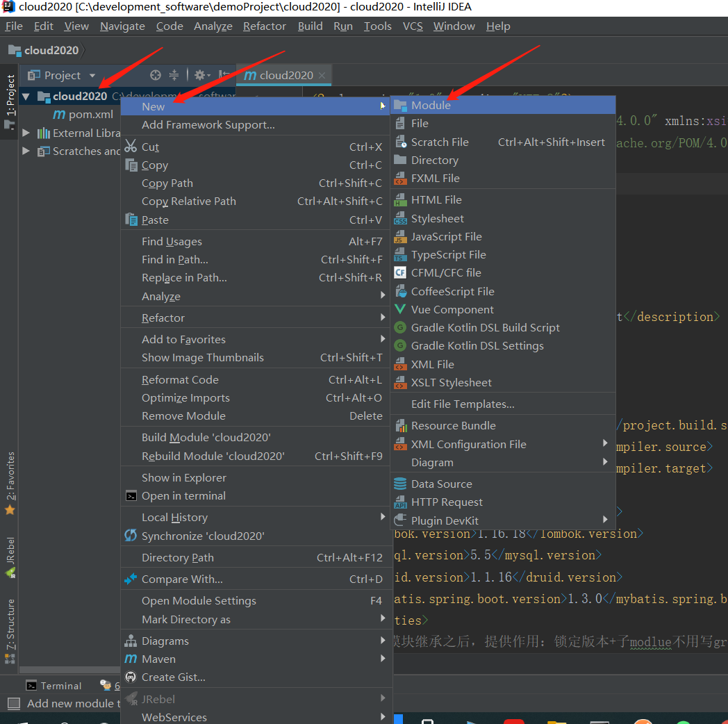Click the Synchronize 'cloud2020' refresh icon

click(x=131, y=536)
